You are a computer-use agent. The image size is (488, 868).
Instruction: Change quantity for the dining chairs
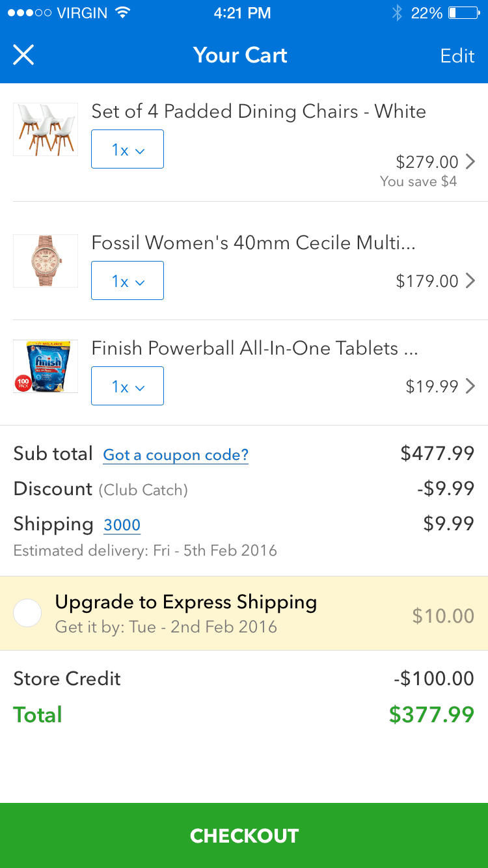[128, 150]
